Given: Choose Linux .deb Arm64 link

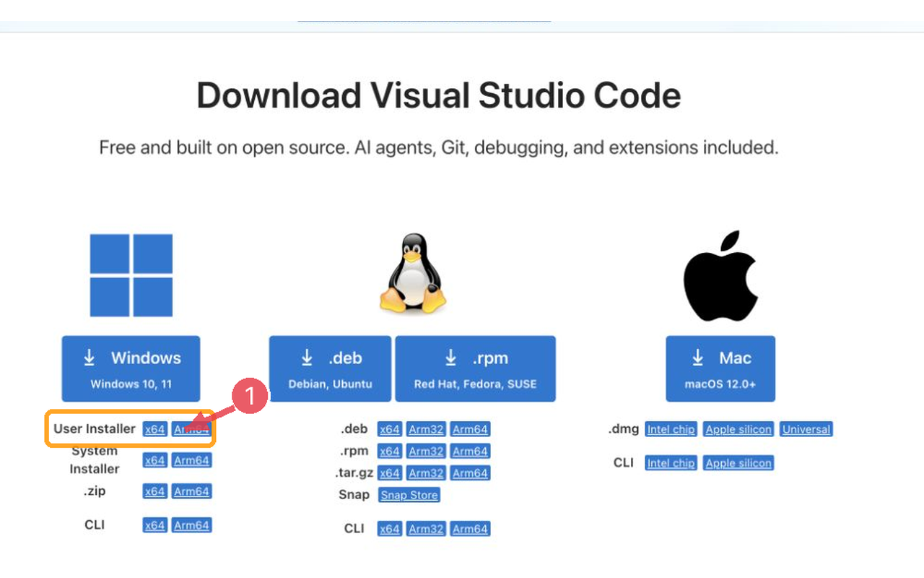Looking at the screenshot, I should [x=470, y=429].
